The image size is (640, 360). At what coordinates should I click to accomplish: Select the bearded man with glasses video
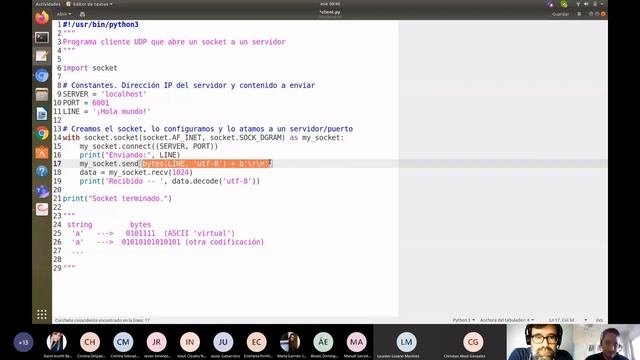pyautogui.click(x=540, y=342)
